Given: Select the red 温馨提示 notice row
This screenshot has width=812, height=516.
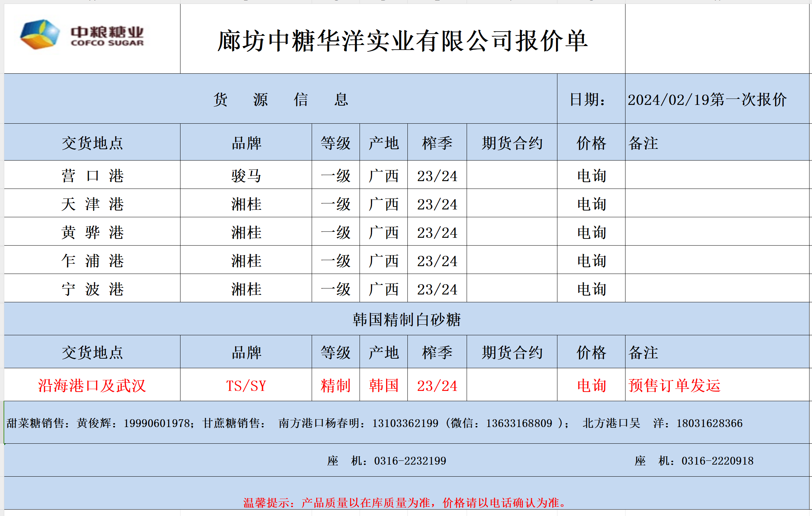Looking at the screenshot, I should pyautogui.click(x=404, y=502).
